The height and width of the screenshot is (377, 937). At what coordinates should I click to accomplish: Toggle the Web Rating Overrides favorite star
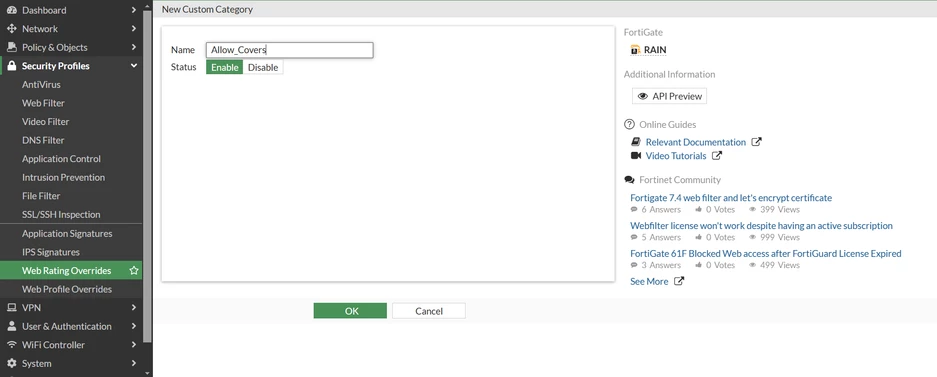click(134, 271)
